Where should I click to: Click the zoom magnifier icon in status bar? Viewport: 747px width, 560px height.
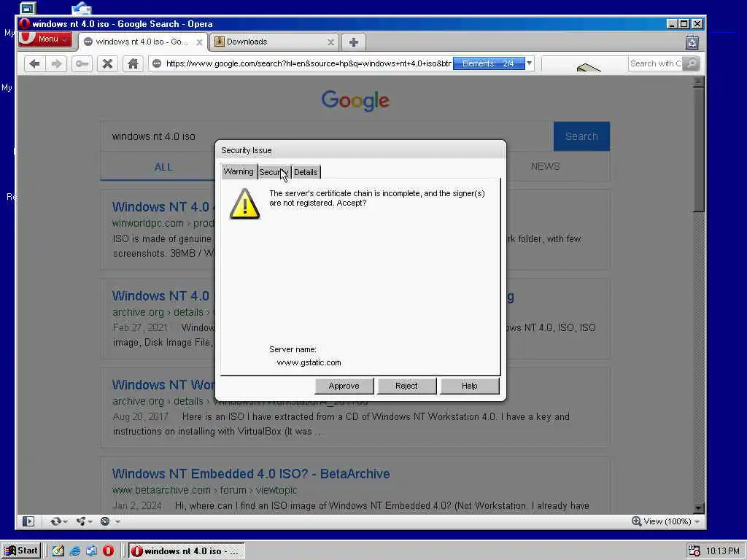click(636, 521)
